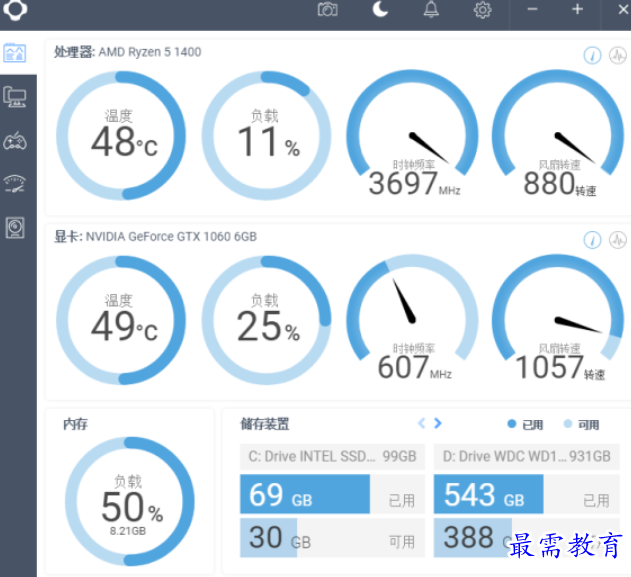Click the D: drive 543 GB used bar
Viewport: 631px width, 577px height.
tap(526, 494)
